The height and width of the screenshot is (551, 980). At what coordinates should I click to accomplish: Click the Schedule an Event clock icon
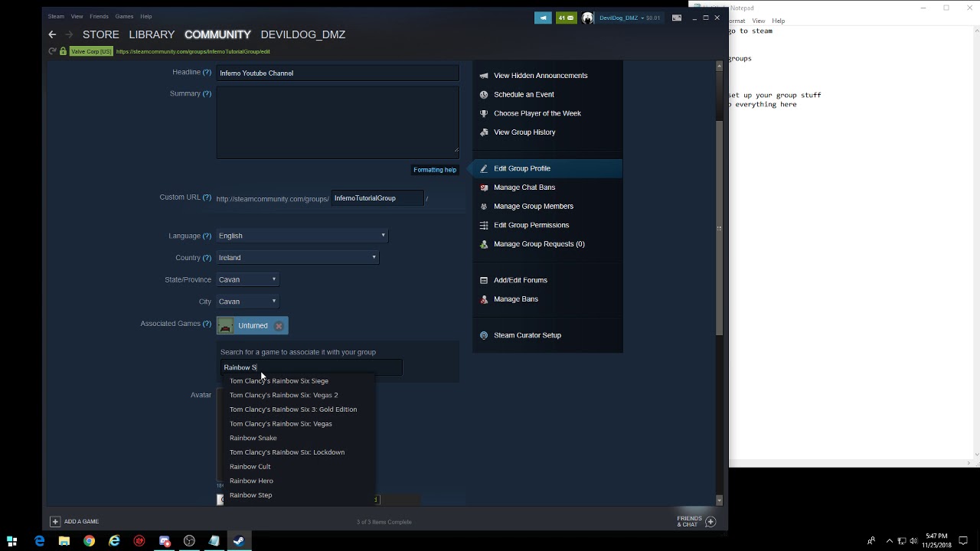tap(483, 95)
